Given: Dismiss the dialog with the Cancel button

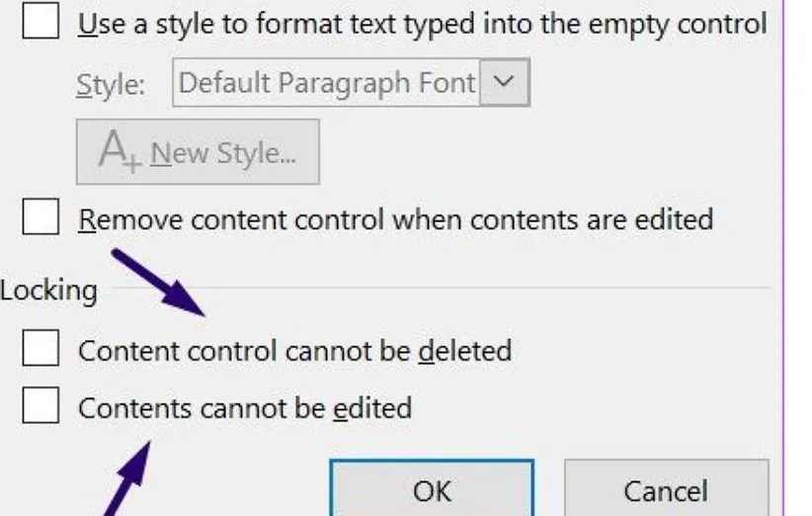Looking at the screenshot, I should pyautogui.click(x=665, y=490).
